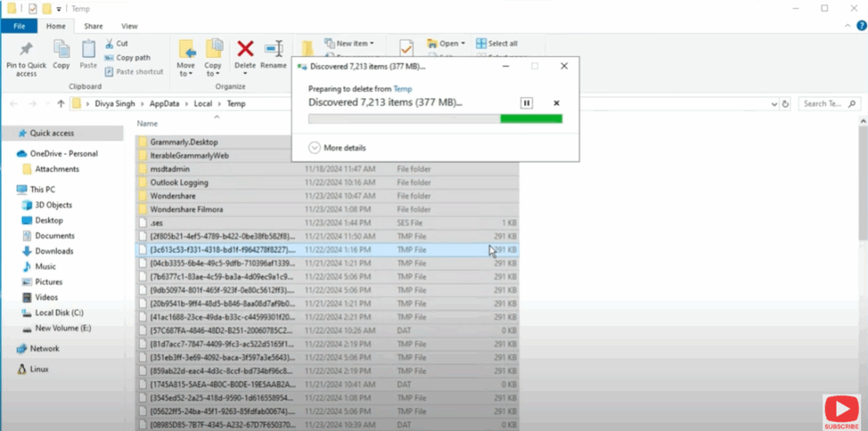
Task: Click the YouTube Subscribe button
Action: click(842, 412)
